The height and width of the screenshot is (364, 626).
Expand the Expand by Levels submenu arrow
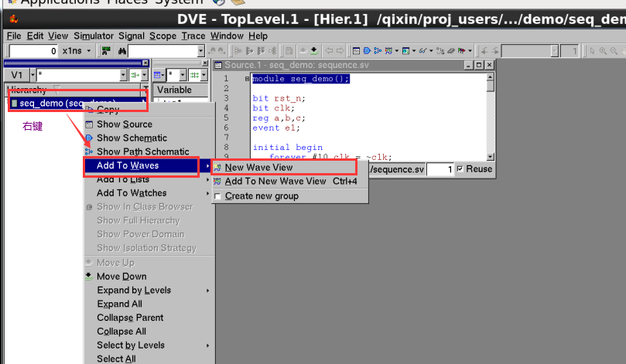tap(207, 291)
